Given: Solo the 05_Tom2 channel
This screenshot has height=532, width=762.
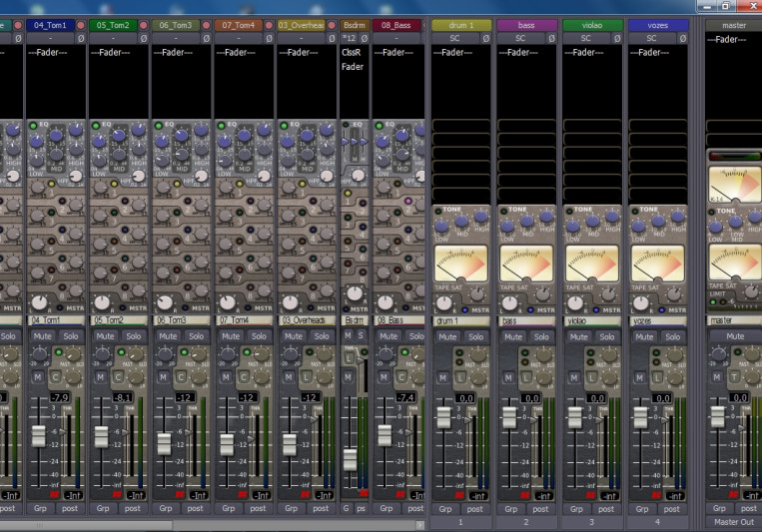Looking at the screenshot, I should [x=134, y=335].
